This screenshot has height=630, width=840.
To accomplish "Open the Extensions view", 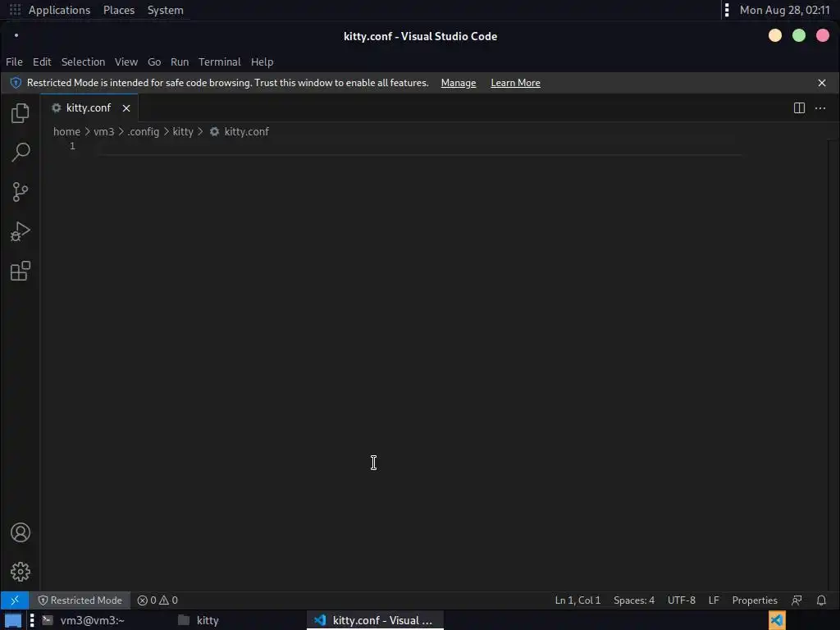I will pos(21,271).
